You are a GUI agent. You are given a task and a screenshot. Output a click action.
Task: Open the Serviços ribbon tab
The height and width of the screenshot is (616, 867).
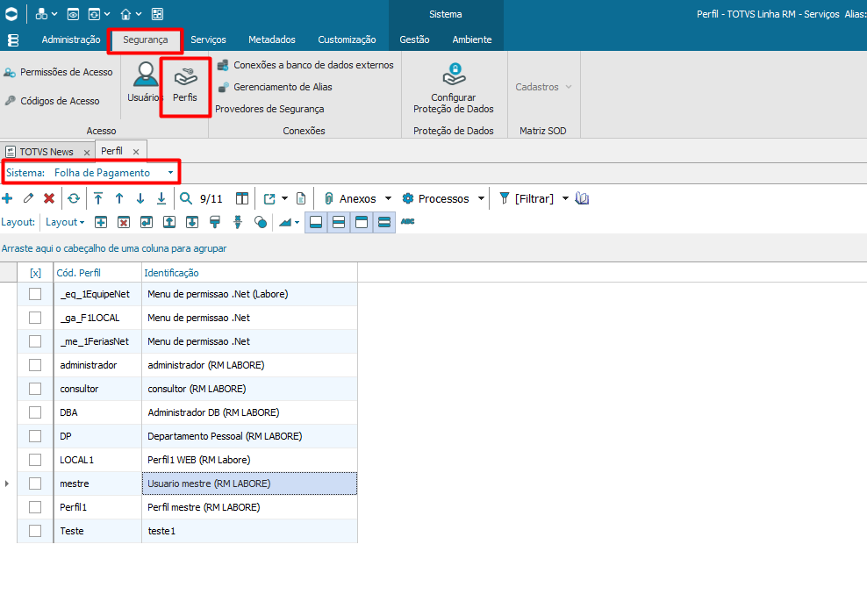point(208,39)
